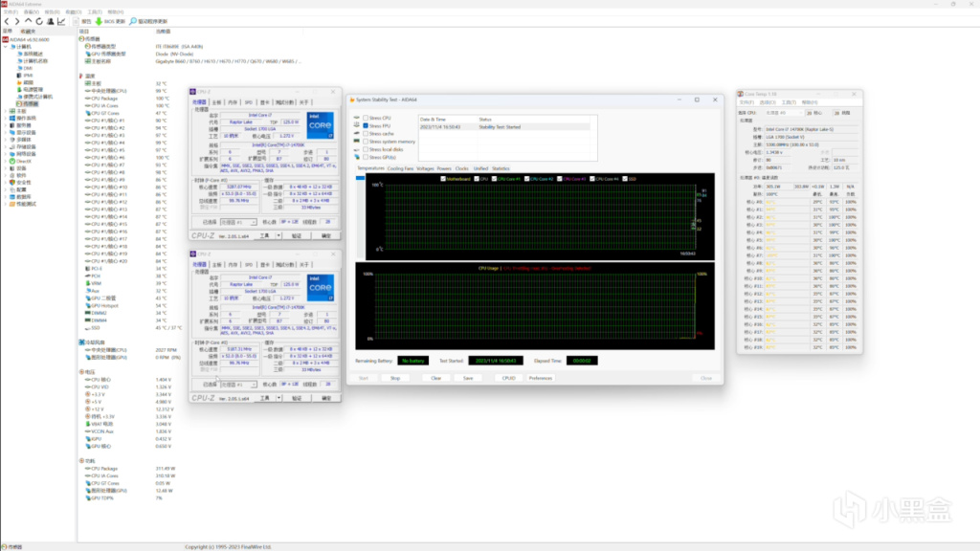Enable the Stress system memory checkbox

(366, 142)
